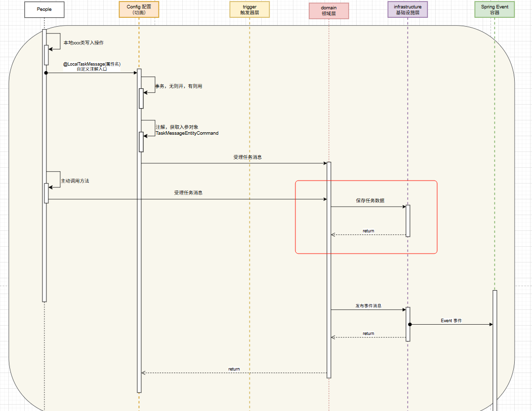
Task: Click the Event 事件 arrow label
Action: [451, 321]
